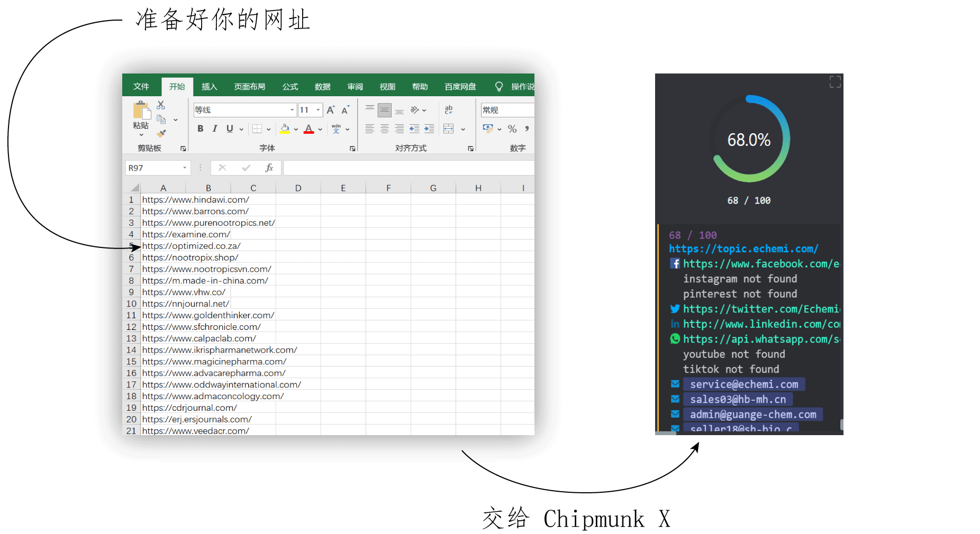Toggle Bold formatting
This screenshot has width=980, height=534.
[200, 128]
